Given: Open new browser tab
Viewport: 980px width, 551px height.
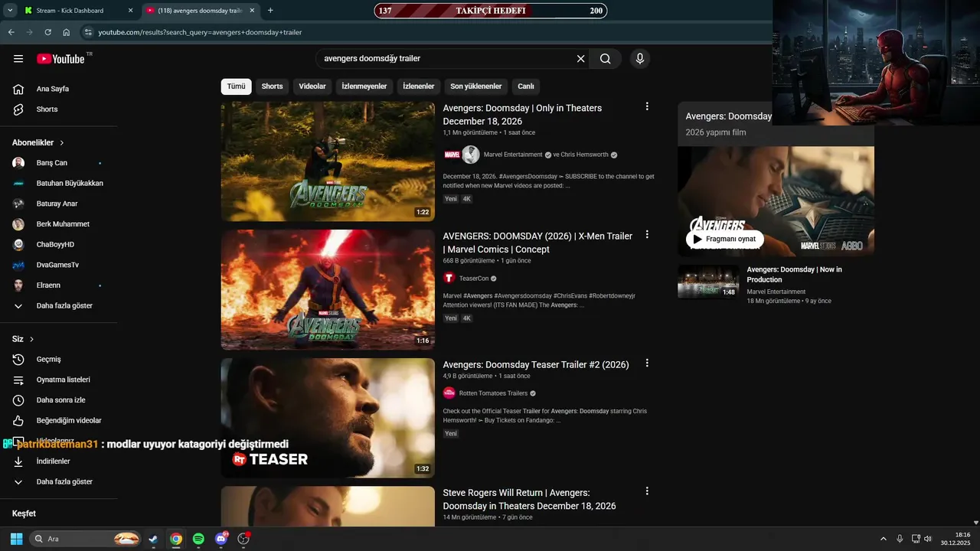Looking at the screenshot, I should pos(270,11).
